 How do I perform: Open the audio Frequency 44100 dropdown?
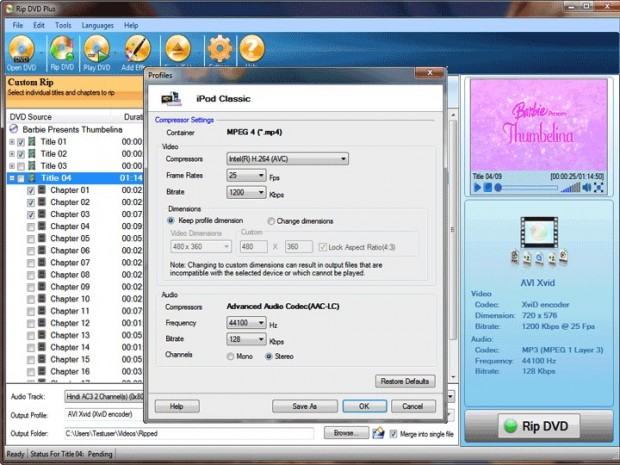246,323
